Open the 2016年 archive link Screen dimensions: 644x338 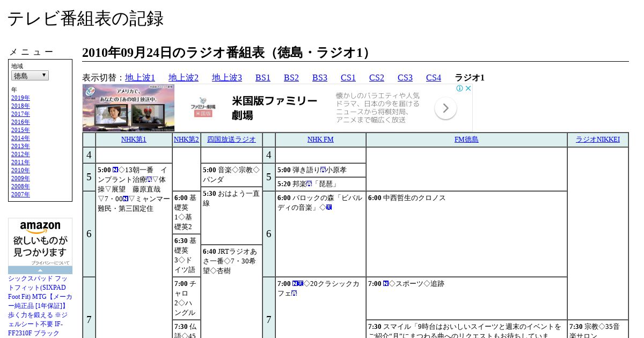coord(20,122)
